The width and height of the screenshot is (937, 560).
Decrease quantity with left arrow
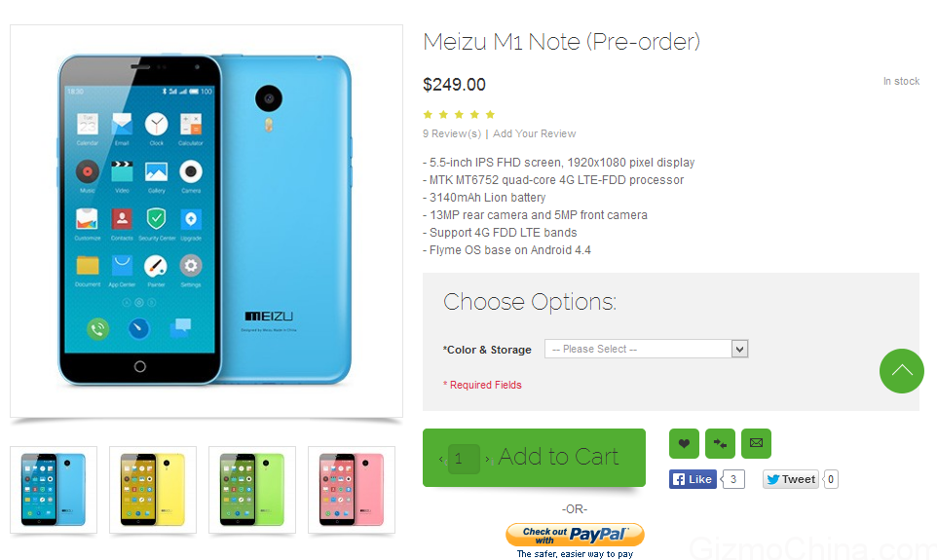(x=440, y=458)
